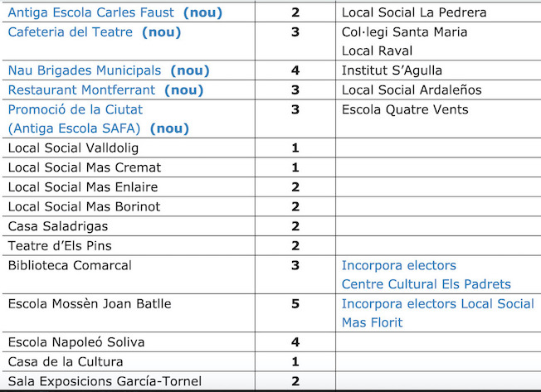Select Biblioteca Comarcal entry
This screenshot has height=392, width=541.
click(70, 265)
